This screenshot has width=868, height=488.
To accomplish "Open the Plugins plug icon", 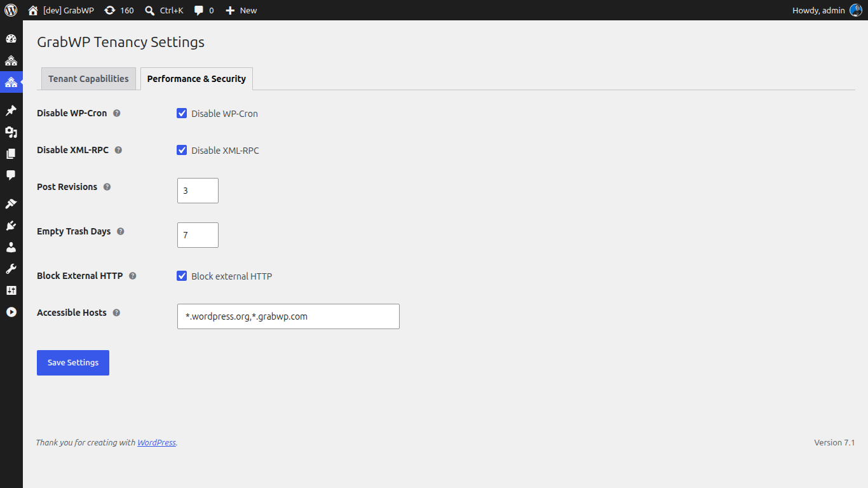I will [11, 226].
